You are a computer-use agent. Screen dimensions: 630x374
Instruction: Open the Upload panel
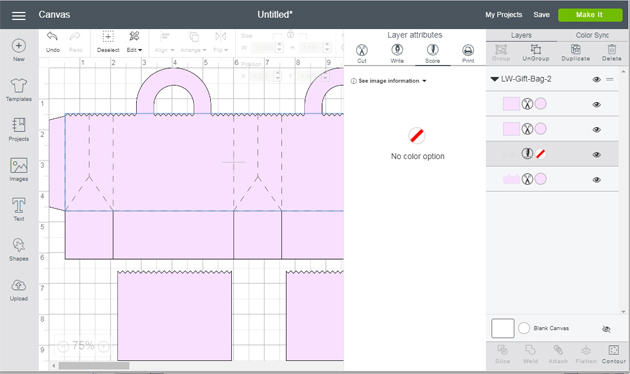(18, 290)
